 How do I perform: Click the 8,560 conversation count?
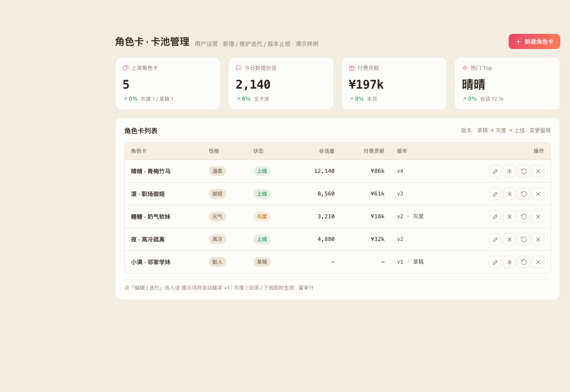tap(326, 194)
